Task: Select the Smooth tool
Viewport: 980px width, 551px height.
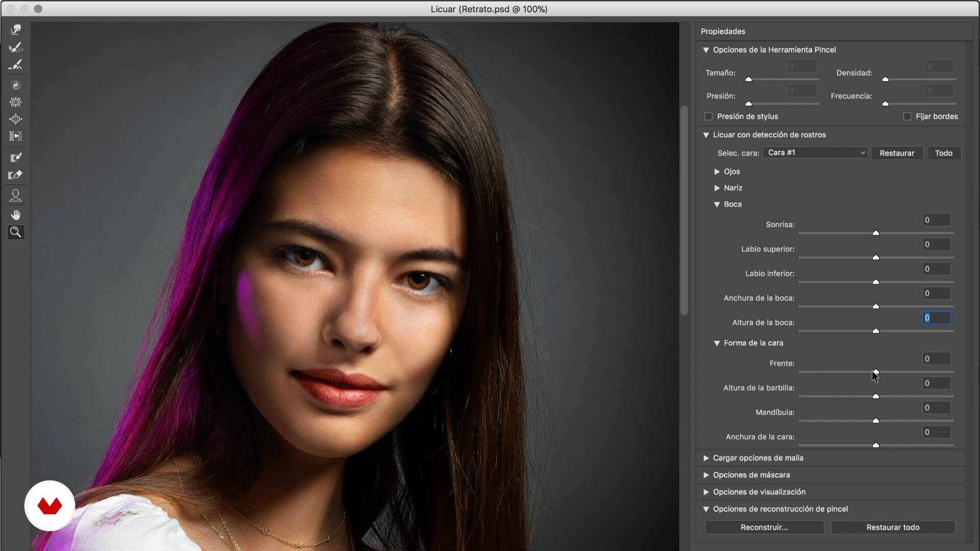Action: tap(16, 65)
